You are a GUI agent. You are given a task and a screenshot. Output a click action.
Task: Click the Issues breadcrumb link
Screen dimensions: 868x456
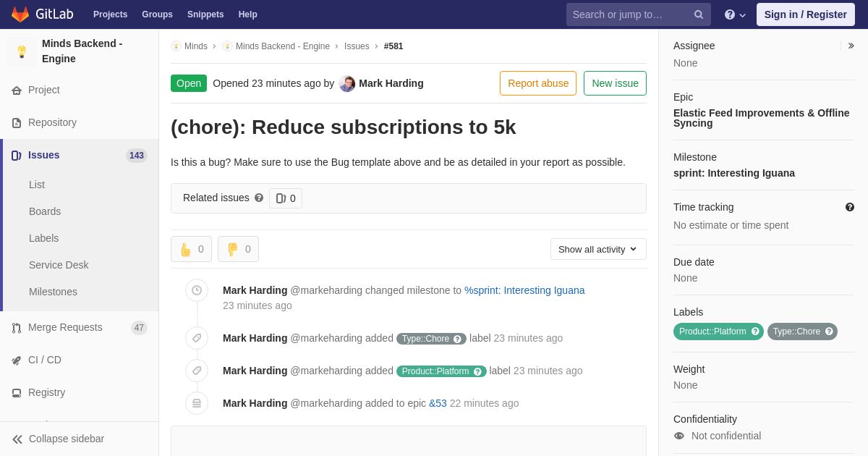357,46
